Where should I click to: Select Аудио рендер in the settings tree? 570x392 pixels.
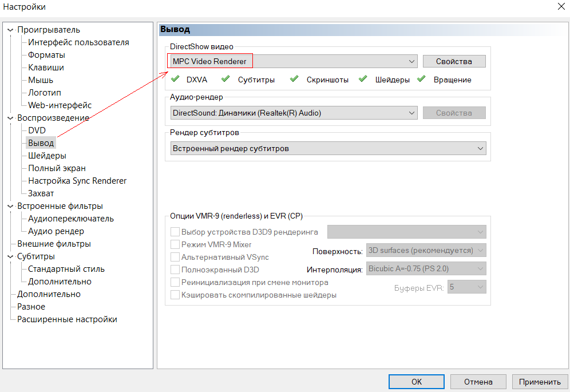56,231
